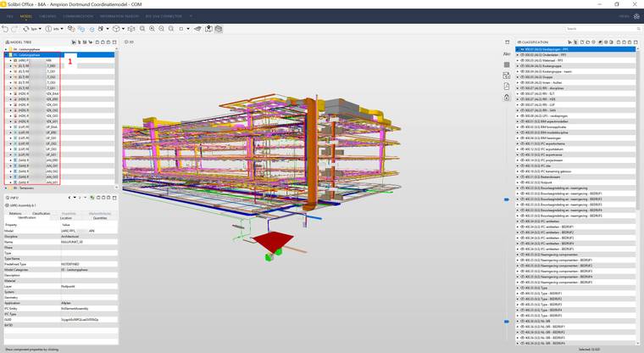Viewport: 644px width, 353px height.
Task: Click the Selected count in status bar
Action: coord(590,350)
